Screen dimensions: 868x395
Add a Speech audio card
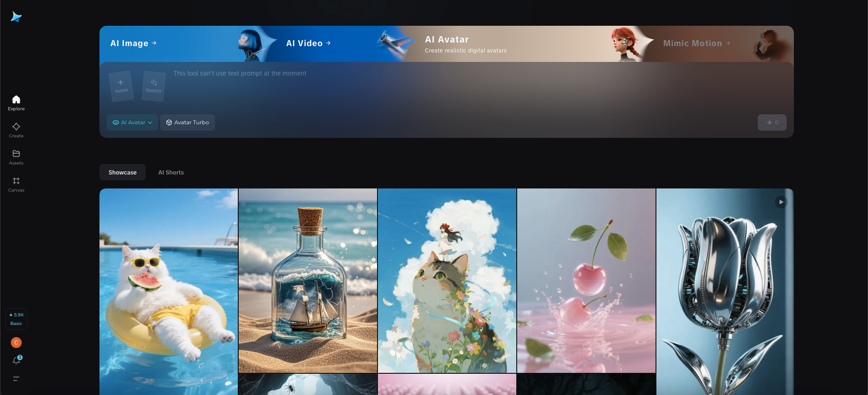[154, 86]
